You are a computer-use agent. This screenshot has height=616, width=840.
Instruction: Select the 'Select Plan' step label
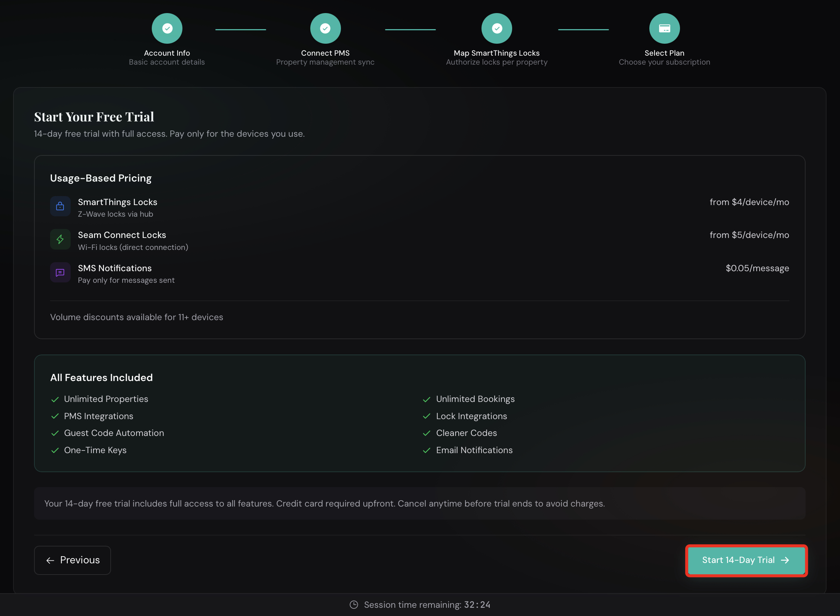coord(664,53)
